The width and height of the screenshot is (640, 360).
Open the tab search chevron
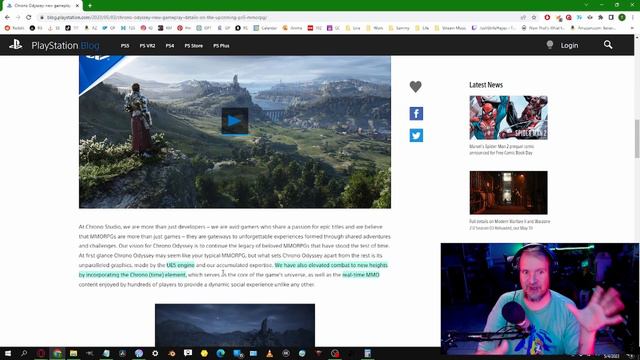[586, 5]
